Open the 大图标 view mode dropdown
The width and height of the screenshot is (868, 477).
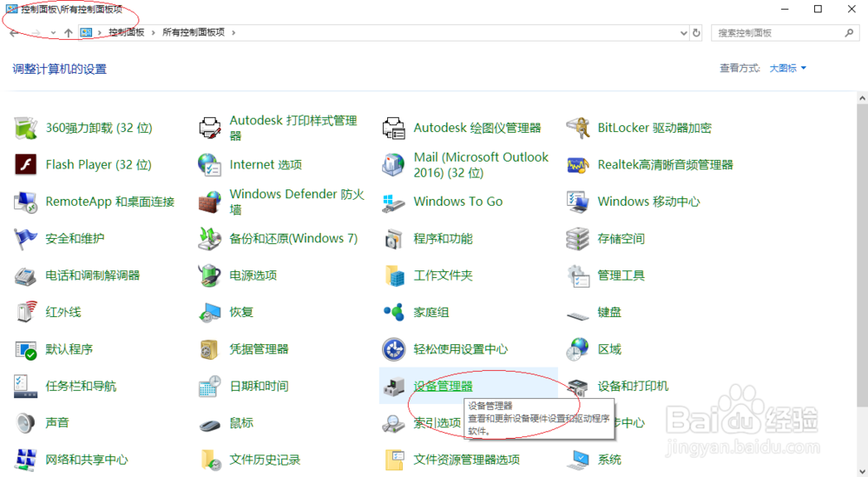click(788, 68)
